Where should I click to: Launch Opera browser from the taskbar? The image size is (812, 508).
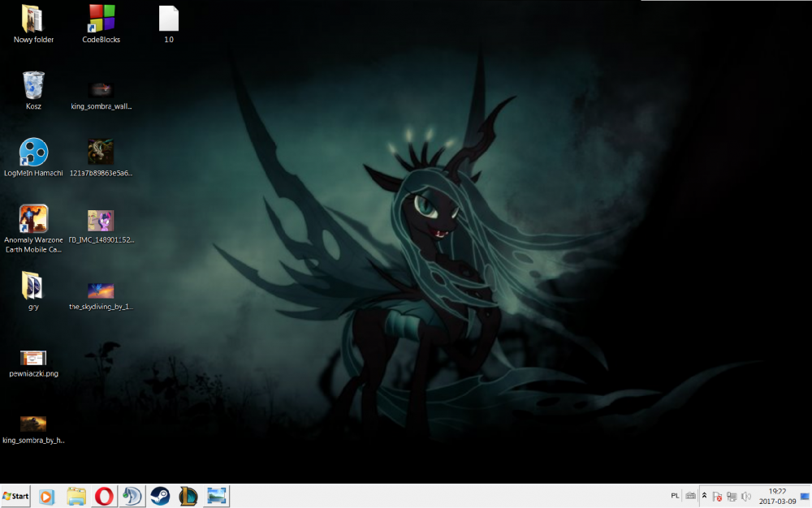coord(103,496)
